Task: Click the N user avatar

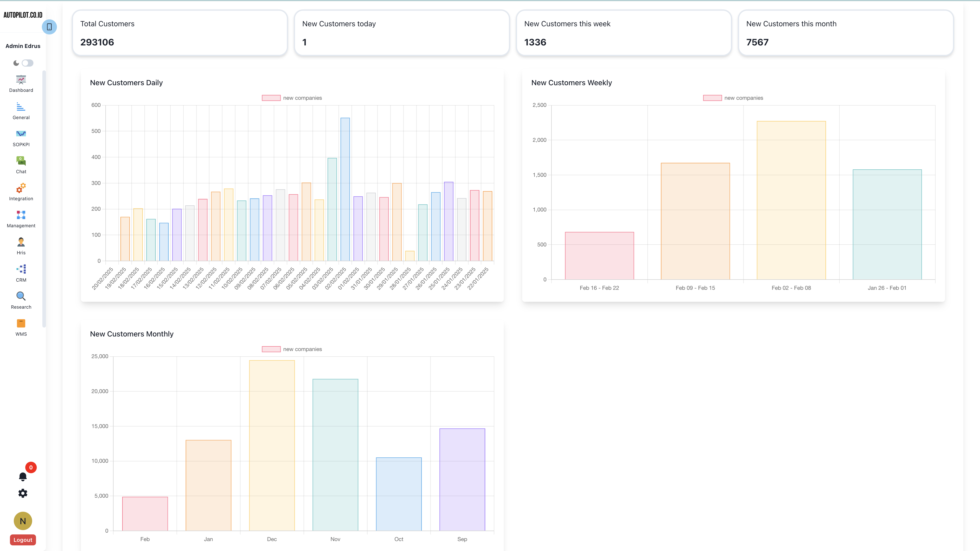Action: coord(23,521)
